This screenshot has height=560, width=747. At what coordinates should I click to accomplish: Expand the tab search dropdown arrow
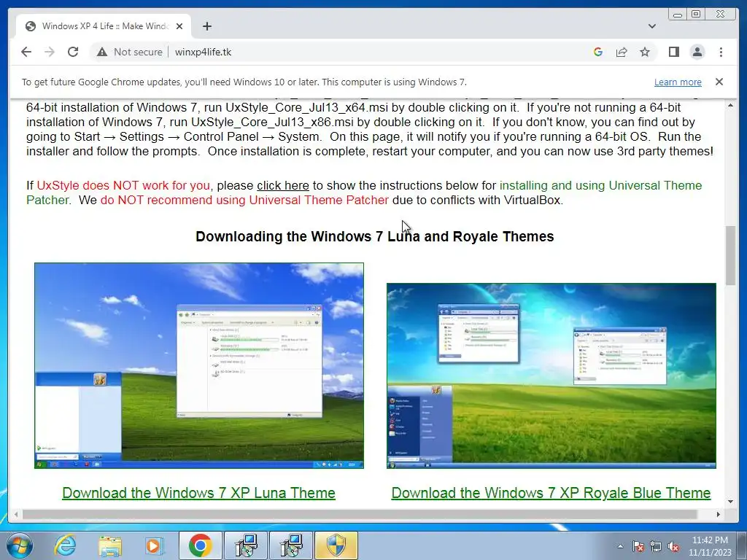[651, 26]
